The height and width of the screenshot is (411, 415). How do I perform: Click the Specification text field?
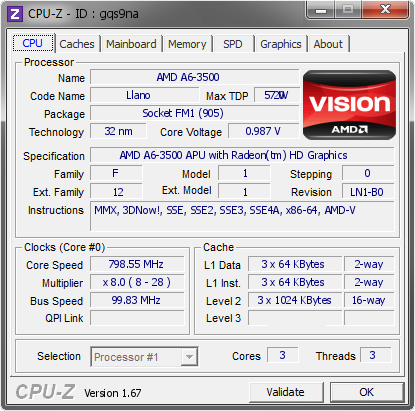tap(242, 155)
